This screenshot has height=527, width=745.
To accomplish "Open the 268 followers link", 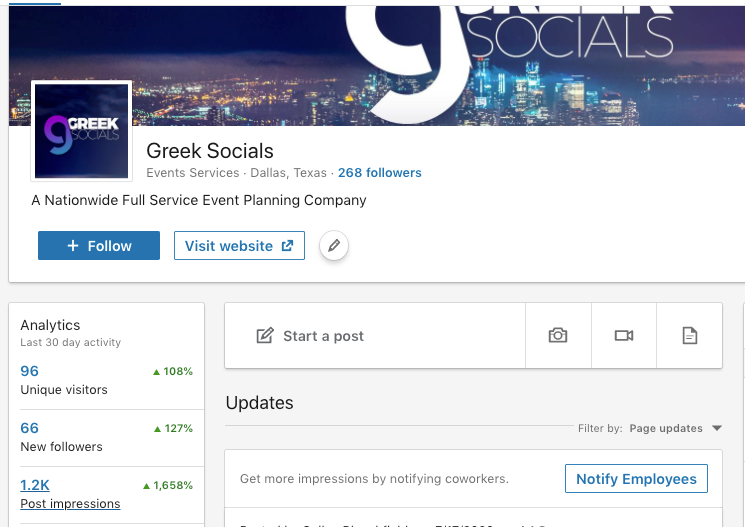I will click(380, 172).
